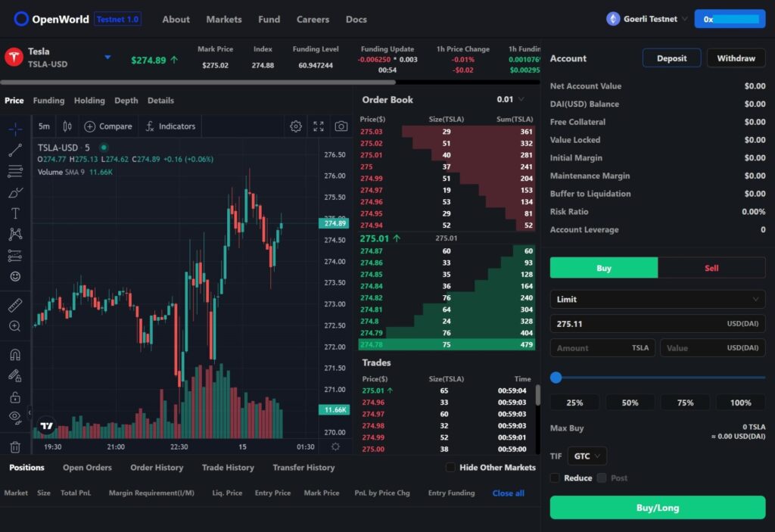Image resolution: width=775 pixels, height=532 pixels.
Task: Enable the Reduce checkbox
Action: (555, 478)
